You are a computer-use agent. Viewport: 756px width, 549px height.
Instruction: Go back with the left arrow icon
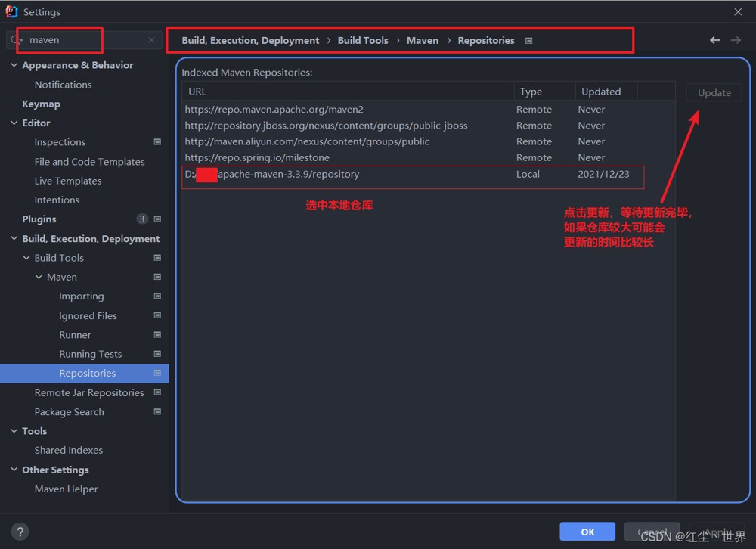(714, 40)
